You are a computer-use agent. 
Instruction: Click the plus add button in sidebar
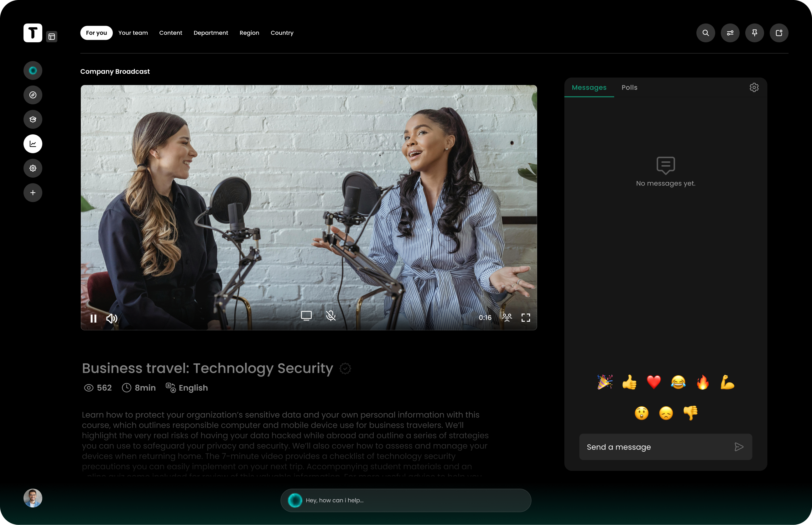(33, 193)
